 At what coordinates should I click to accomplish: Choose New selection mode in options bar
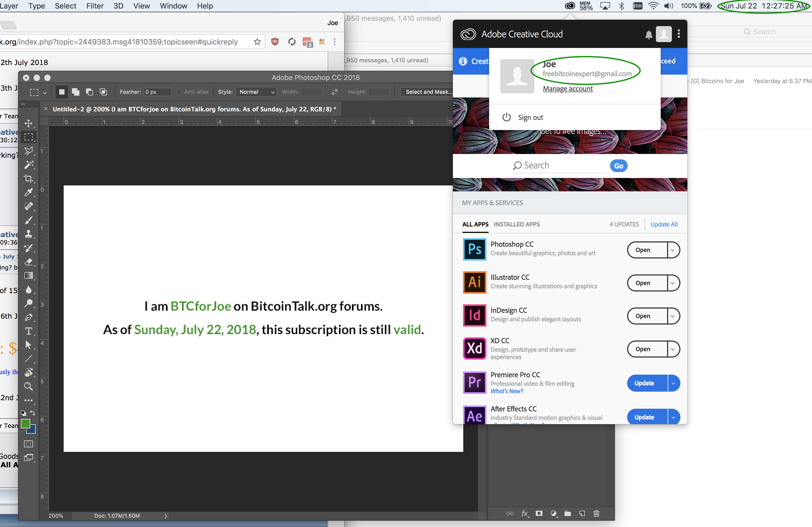[62, 92]
